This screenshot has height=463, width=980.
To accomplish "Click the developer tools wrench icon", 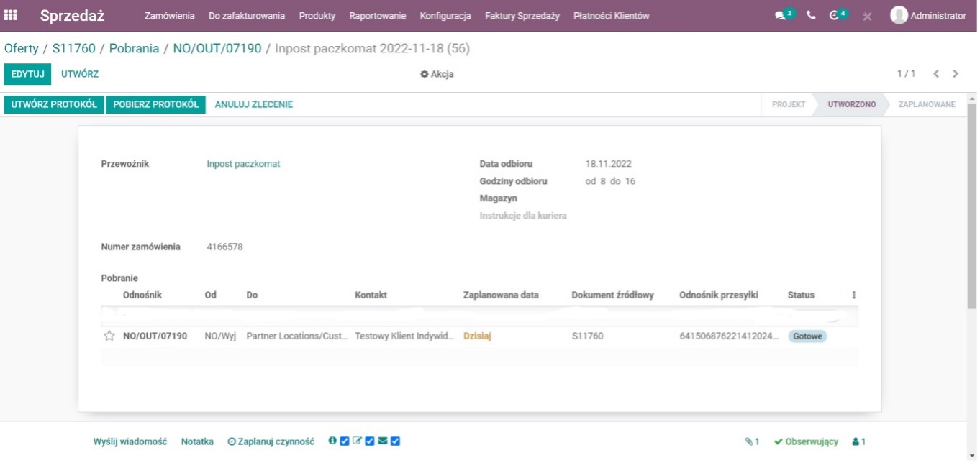I will (x=867, y=16).
